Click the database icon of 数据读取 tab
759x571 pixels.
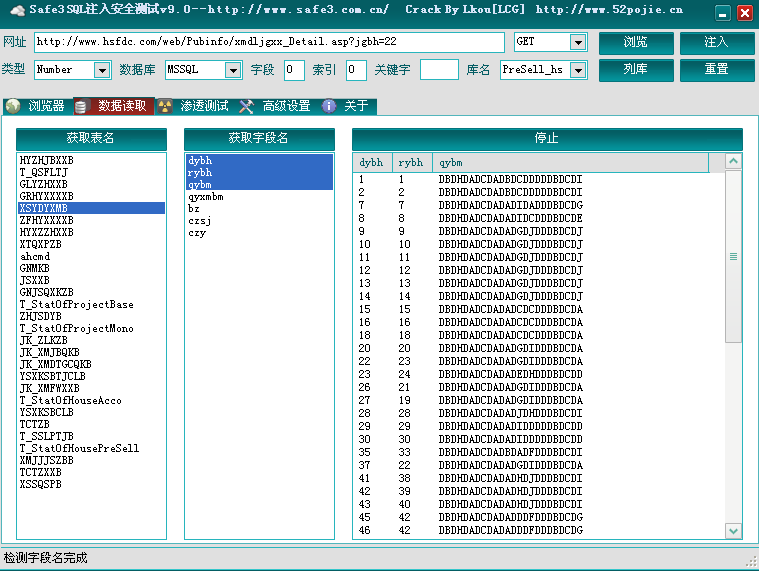pos(81,106)
